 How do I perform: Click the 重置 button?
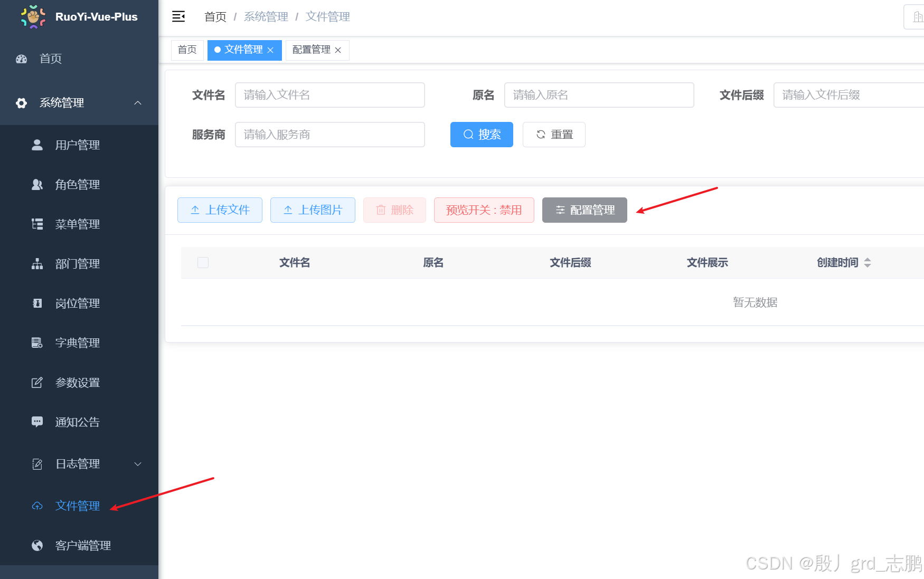pos(554,135)
